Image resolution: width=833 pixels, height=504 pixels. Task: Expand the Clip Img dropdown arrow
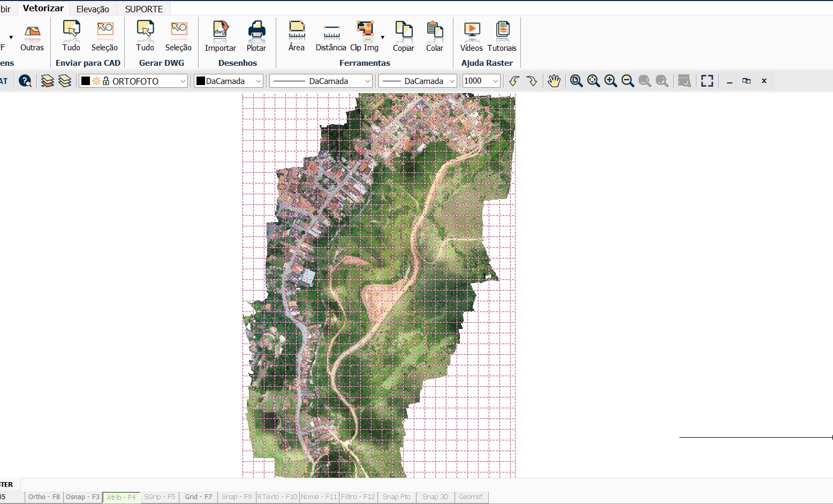pyautogui.click(x=382, y=37)
